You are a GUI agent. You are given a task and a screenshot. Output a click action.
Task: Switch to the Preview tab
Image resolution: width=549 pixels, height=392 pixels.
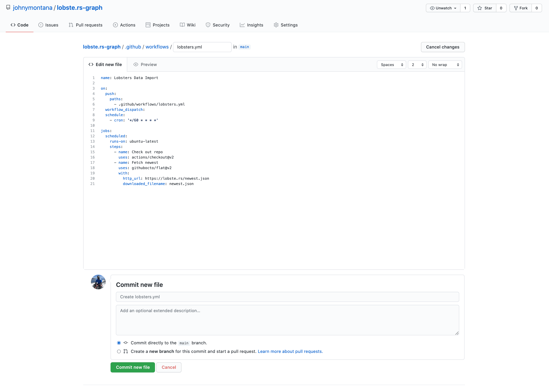[145, 64]
